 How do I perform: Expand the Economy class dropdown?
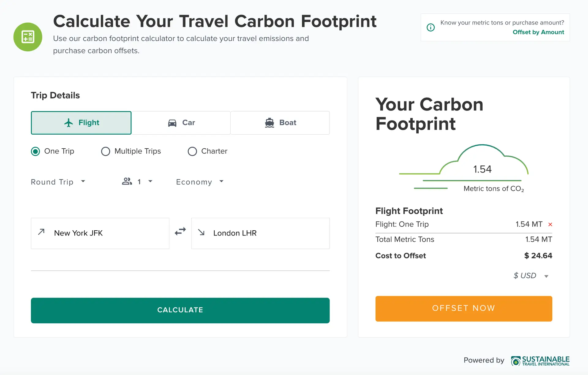200,182
